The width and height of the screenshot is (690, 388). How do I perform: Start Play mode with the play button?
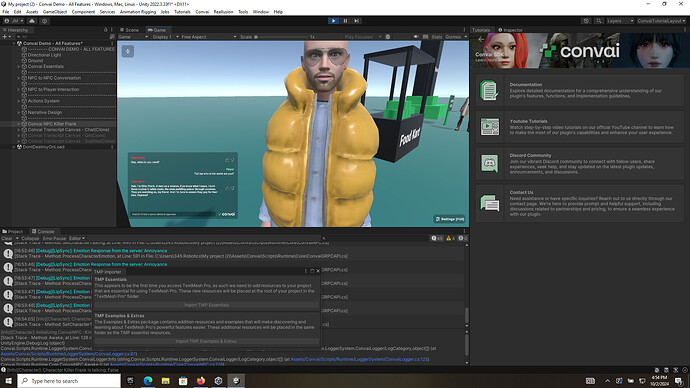point(334,21)
